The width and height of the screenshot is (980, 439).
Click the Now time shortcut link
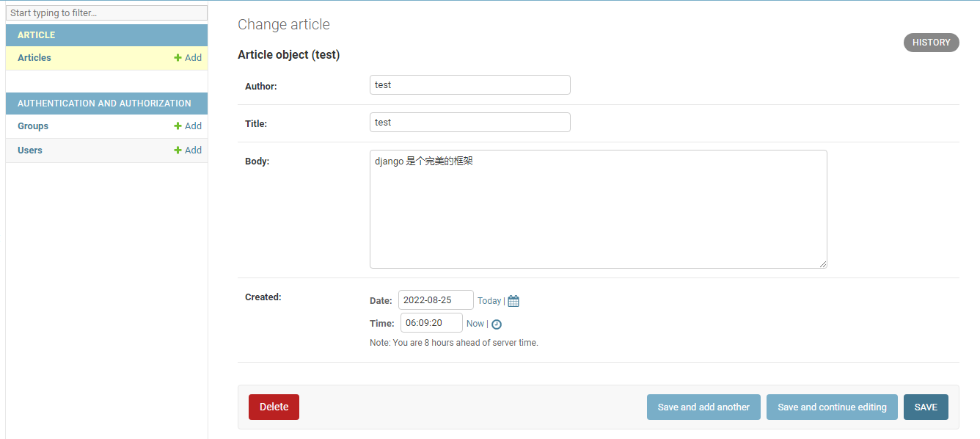(x=475, y=324)
